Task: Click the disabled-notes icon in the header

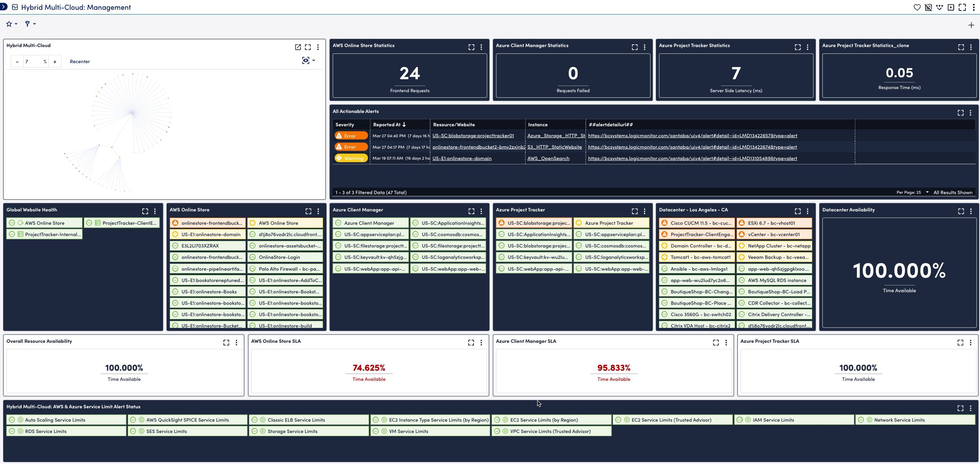Action: point(929,7)
